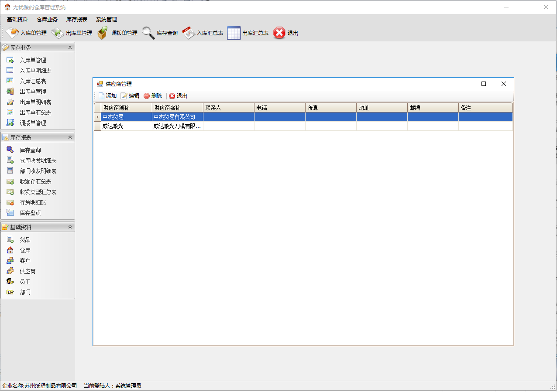Open 客户 in the sidebar
The image size is (557, 392).
click(x=25, y=261)
